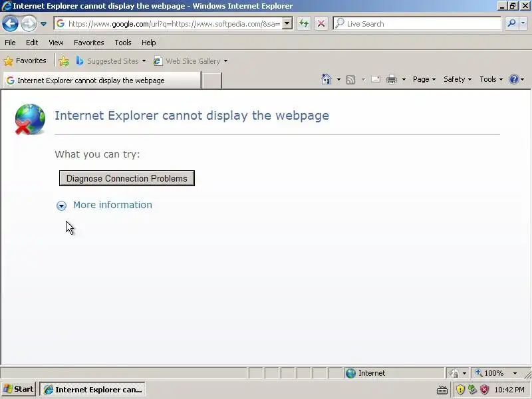Click the Read Mail envelope icon
This screenshot has width=532, height=399.
pyautogui.click(x=376, y=79)
